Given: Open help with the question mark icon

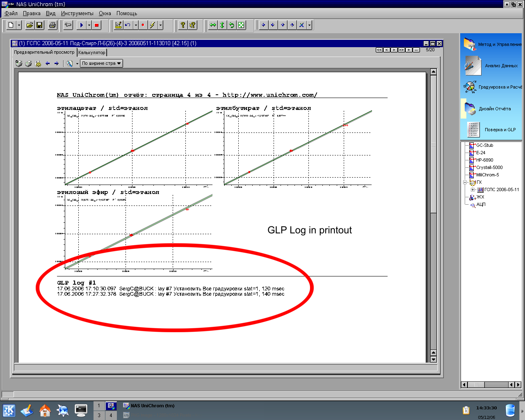Looking at the screenshot, I should [183, 25].
